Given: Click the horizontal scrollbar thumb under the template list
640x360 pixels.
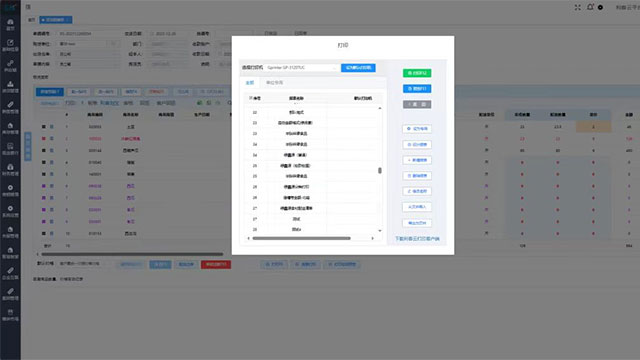Looking at the screenshot, I should (301, 238).
